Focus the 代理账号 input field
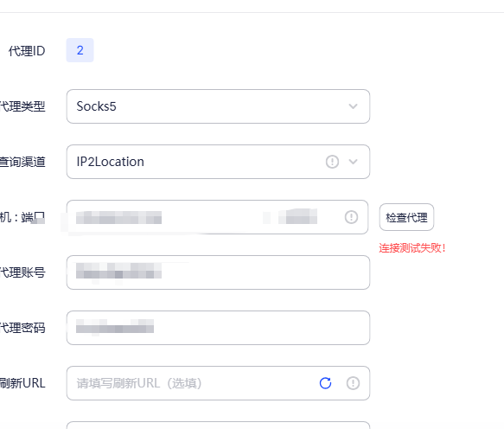The image size is (504, 429). pos(218,272)
